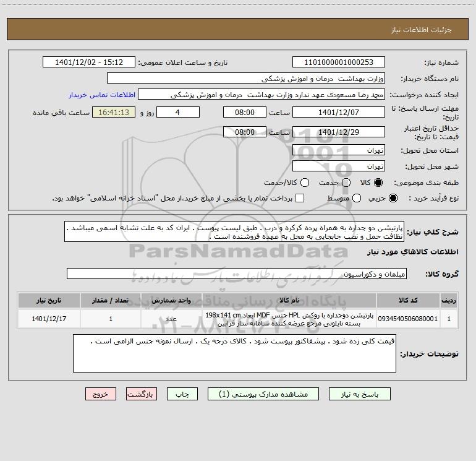Click the request creator name field
The height and width of the screenshot is (461, 476).
coord(261,95)
